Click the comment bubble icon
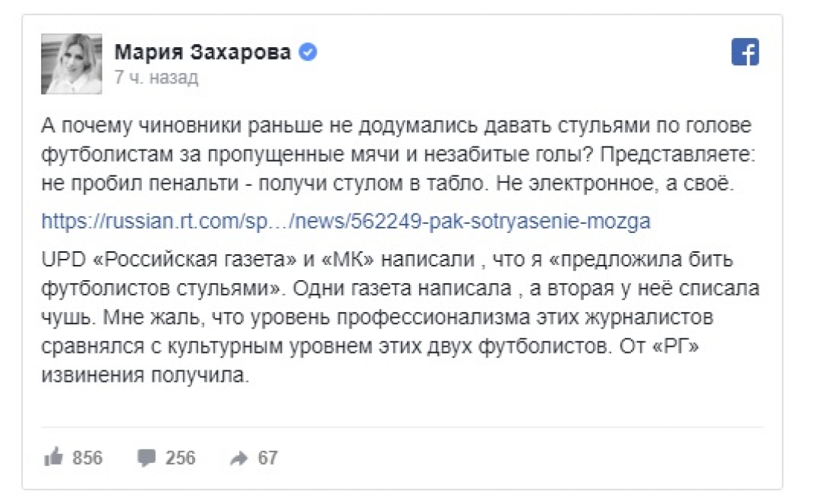The width and height of the screenshot is (820, 504). (147, 458)
